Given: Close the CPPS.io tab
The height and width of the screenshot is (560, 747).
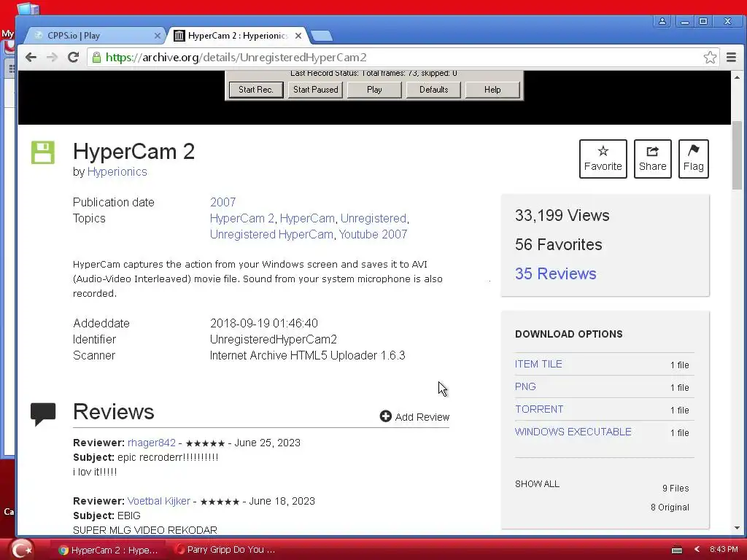Looking at the screenshot, I should point(158,36).
